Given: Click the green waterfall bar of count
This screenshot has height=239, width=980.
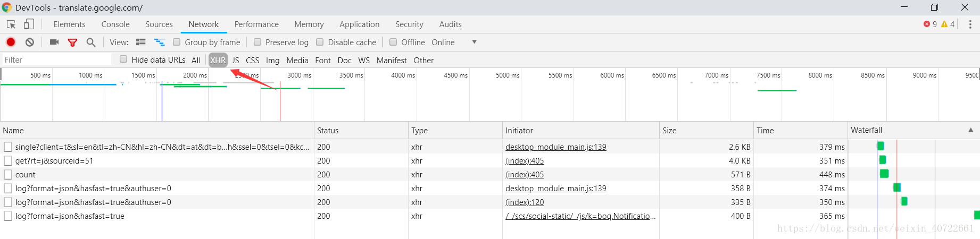Looking at the screenshot, I should [x=884, y=174].
